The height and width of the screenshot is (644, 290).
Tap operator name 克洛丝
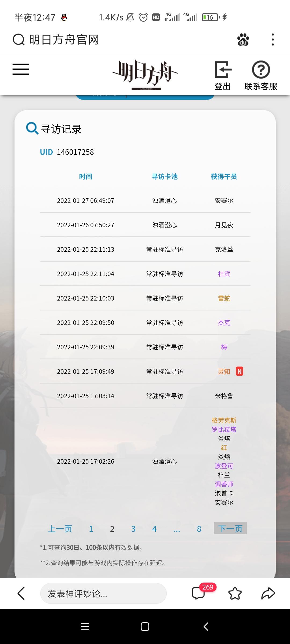click(224, 250)
